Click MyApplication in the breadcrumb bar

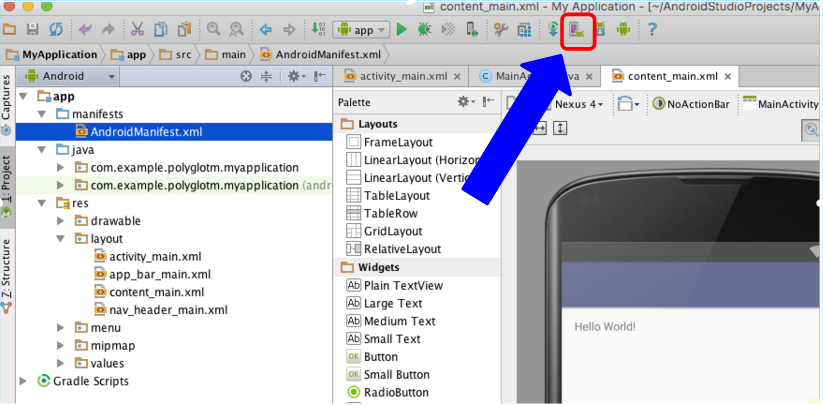click(52, 55)
